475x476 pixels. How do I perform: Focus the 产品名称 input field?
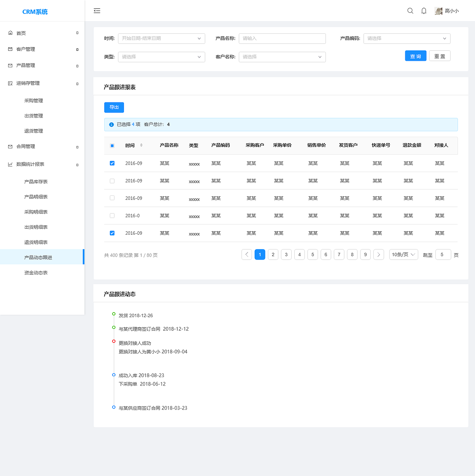coord(282,39)
